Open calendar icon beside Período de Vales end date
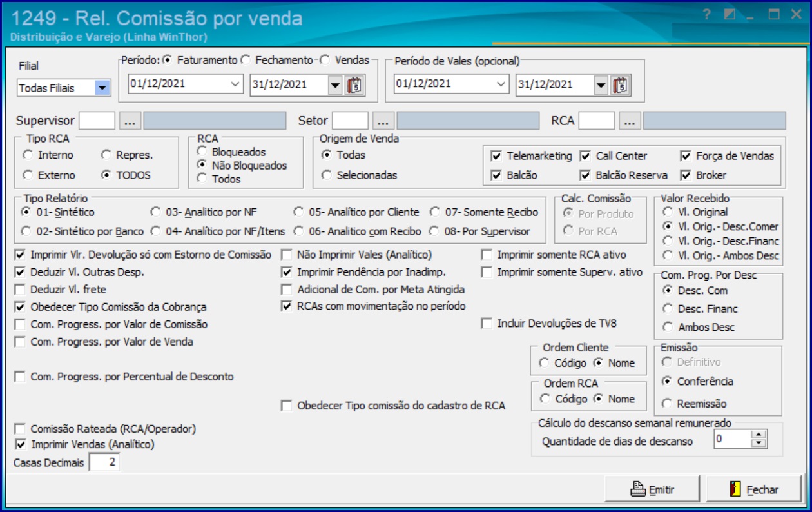Screen dimensions: 812x512 tap(621, 84)
